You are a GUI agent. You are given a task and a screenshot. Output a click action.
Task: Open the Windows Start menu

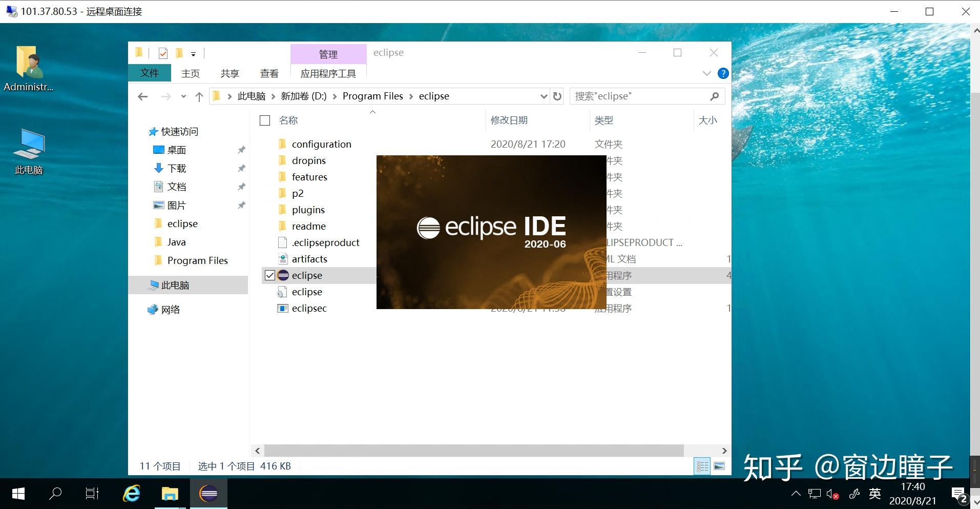tap(18, 494)
